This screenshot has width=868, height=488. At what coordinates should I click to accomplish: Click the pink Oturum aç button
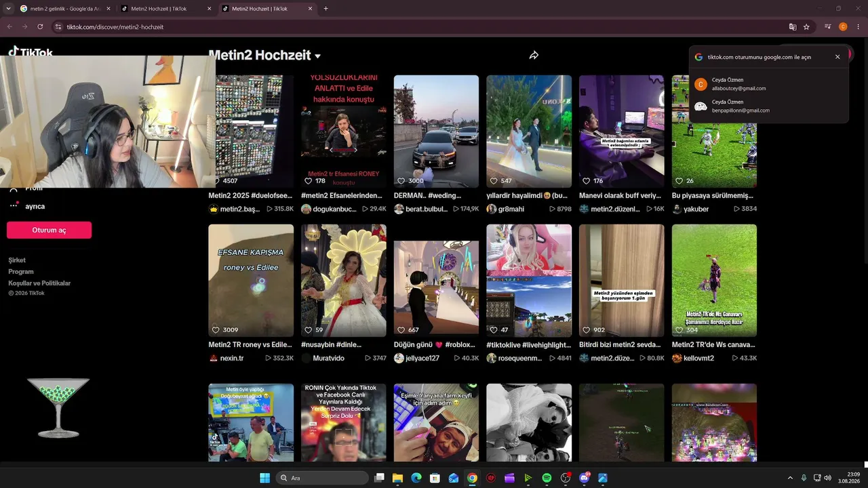coord(49,230)
